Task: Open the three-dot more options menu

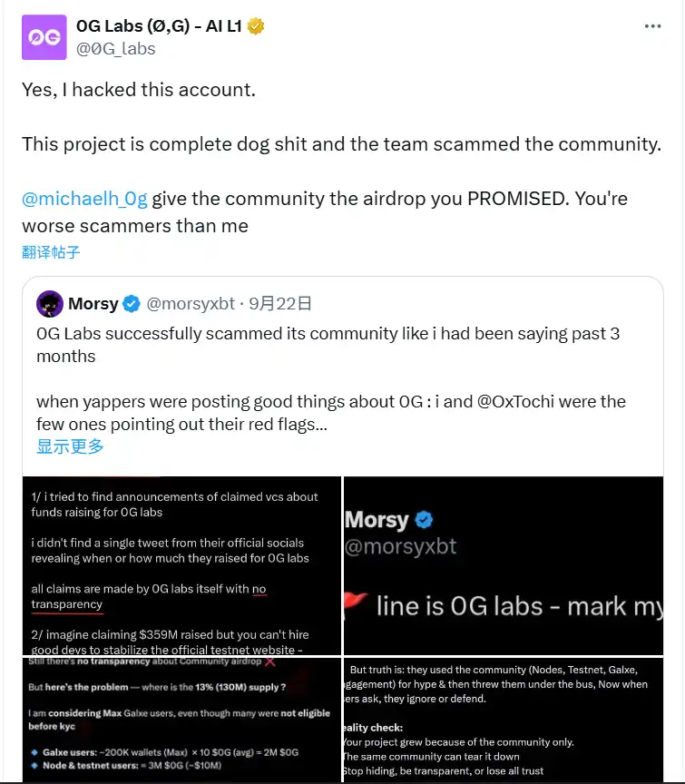Action: pos(652,27)
